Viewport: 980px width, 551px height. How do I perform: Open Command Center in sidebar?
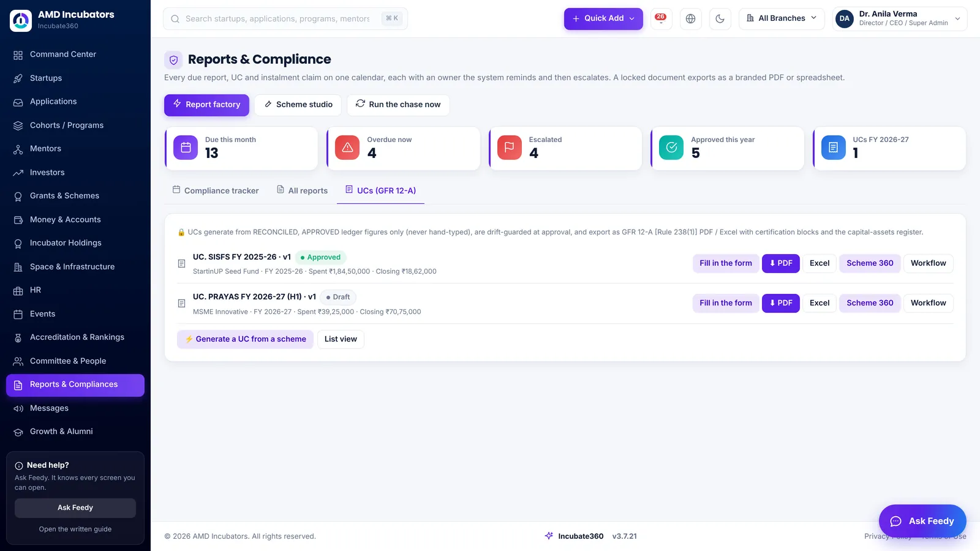point(75,54)
